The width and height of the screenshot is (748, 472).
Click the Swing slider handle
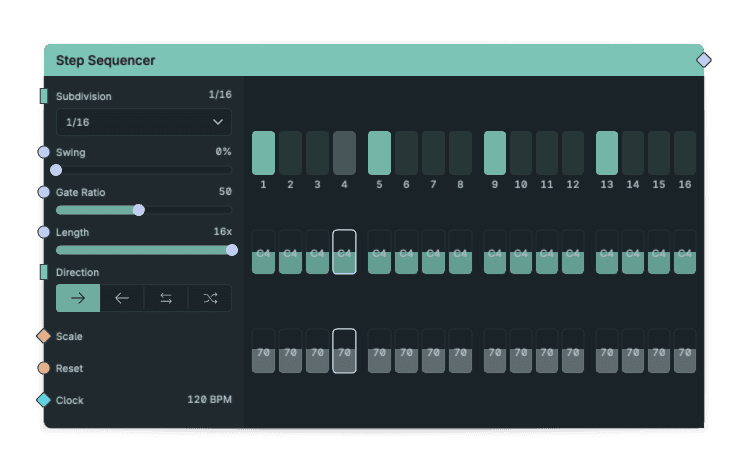click(x=56, y=170)
